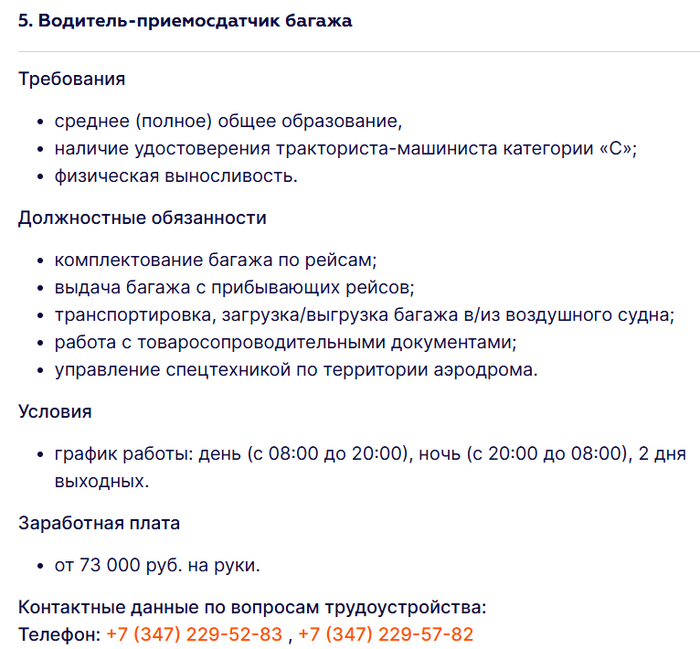Click the bullet about среднее общее образование
700x649 pixels.
pos(228,122)
